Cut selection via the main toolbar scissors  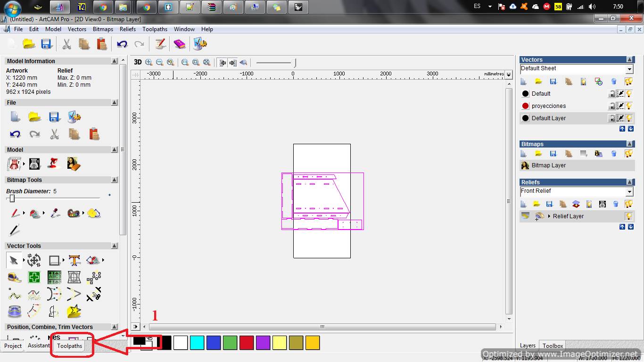tap(66, 44)
